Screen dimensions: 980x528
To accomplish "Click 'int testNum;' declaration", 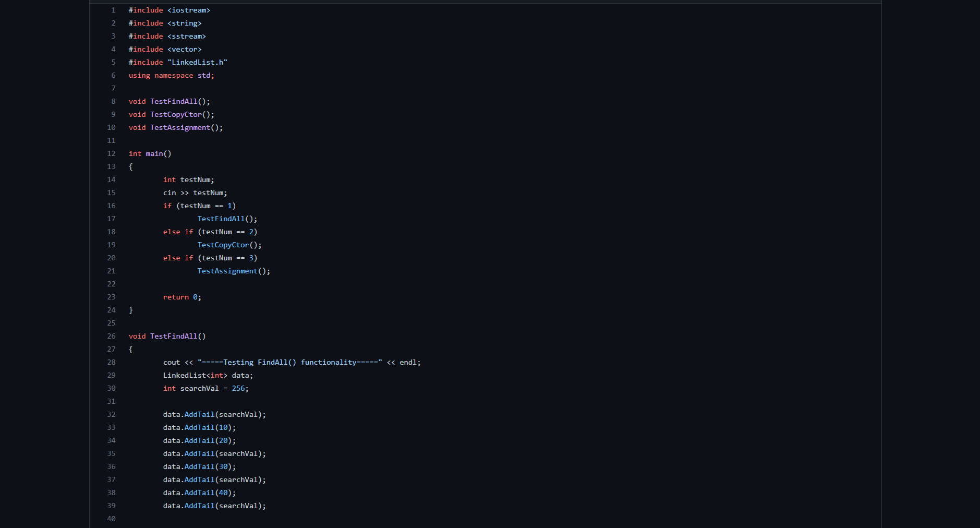I will (x=189, y=179).
